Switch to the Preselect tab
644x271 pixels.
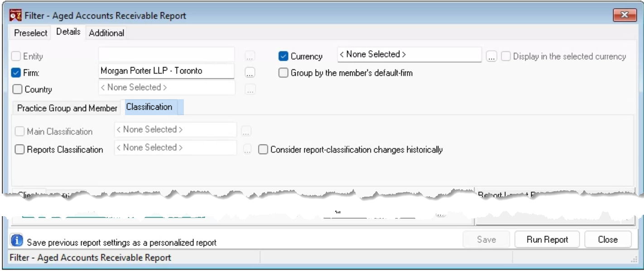tap(31, 33)
